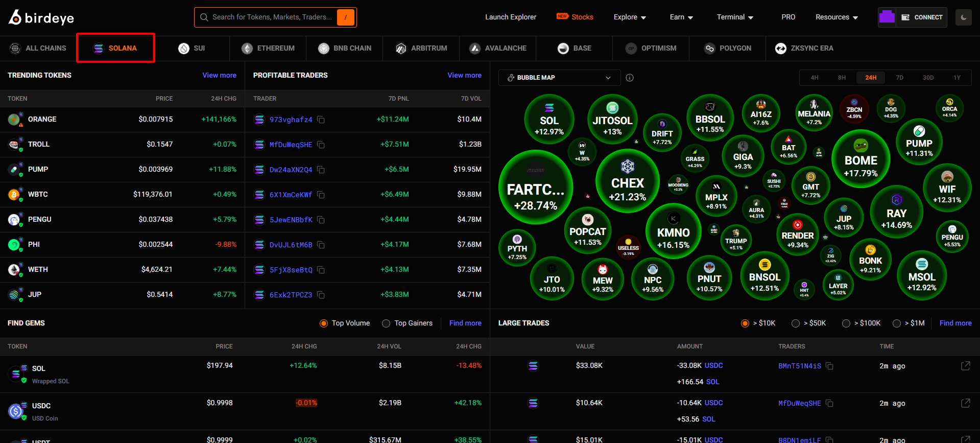The height and width of the screenshot is (443, 980).
Task: Select the MSOL bubble
Action: [922, 275]
